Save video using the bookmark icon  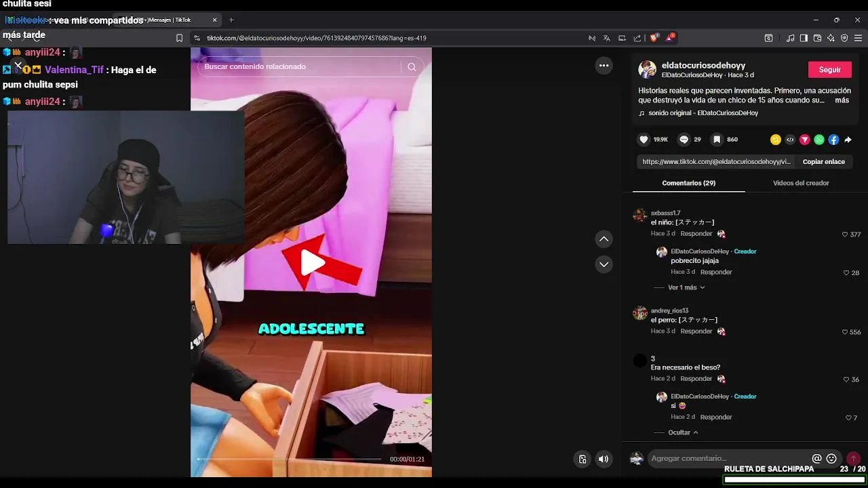click(x=717, y=140)
